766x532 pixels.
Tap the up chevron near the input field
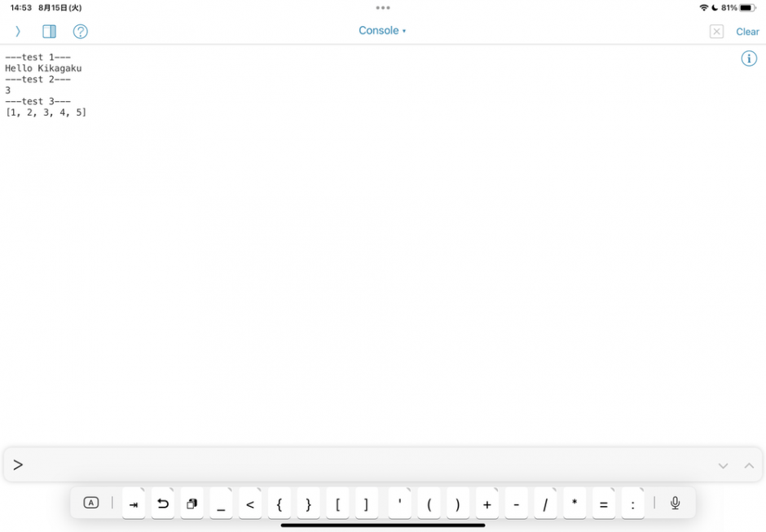(x=748, y=464)
